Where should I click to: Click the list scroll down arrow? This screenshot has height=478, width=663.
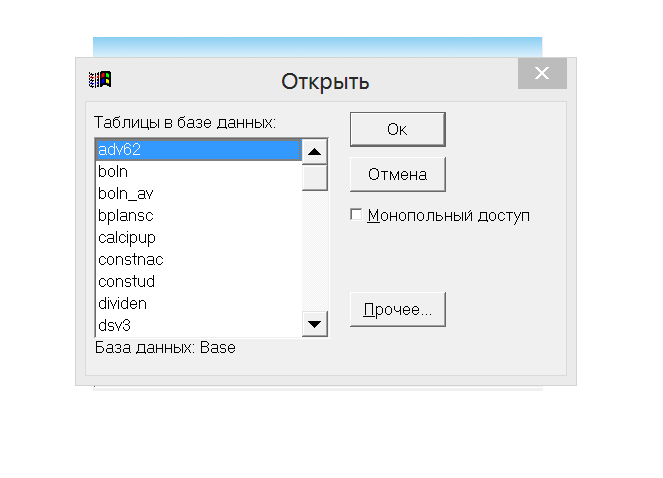[315, 324]
